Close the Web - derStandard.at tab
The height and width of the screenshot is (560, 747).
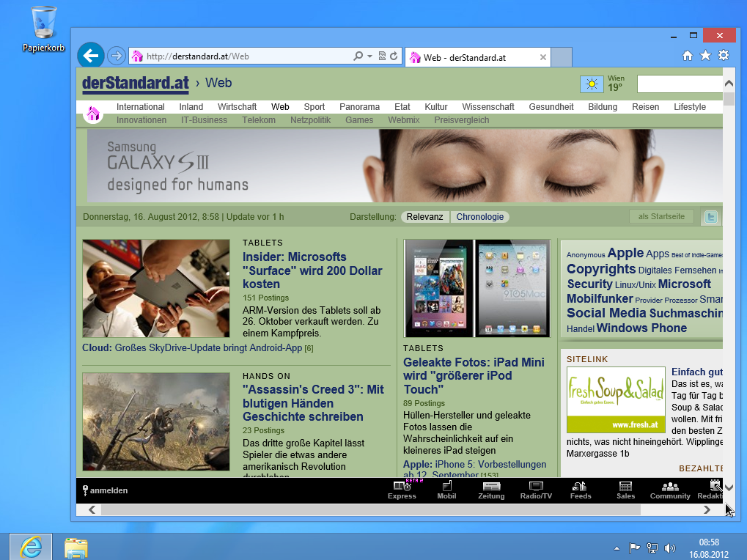tap(542, 57)
